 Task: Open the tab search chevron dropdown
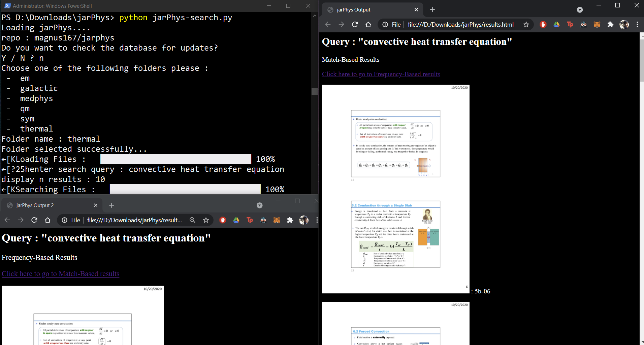click(580, 10)
